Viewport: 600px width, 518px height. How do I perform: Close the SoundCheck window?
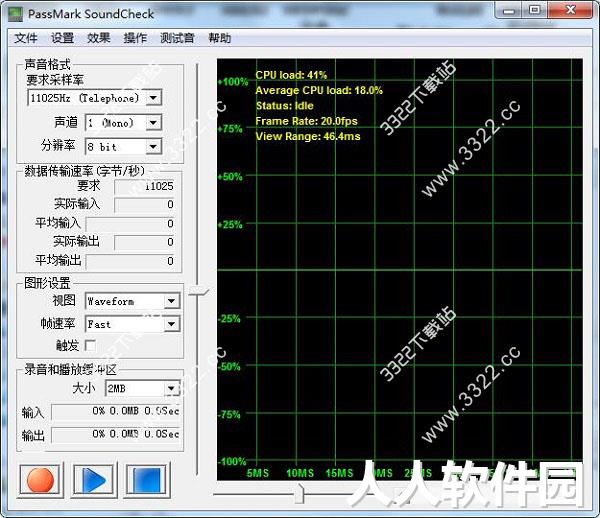tap(570, 10)
